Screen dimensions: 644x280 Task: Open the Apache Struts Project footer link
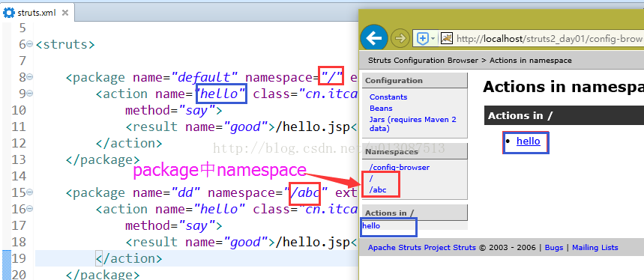point(422,248)
